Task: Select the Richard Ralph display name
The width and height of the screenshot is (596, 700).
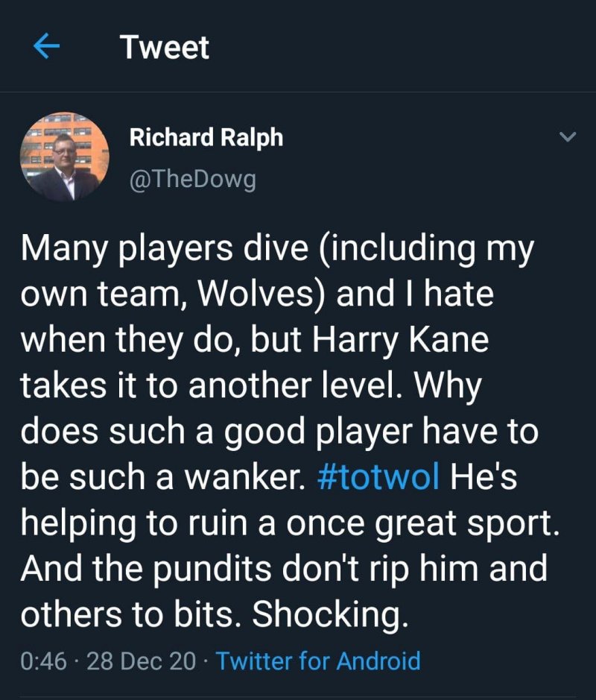Action: pos(206,137)
